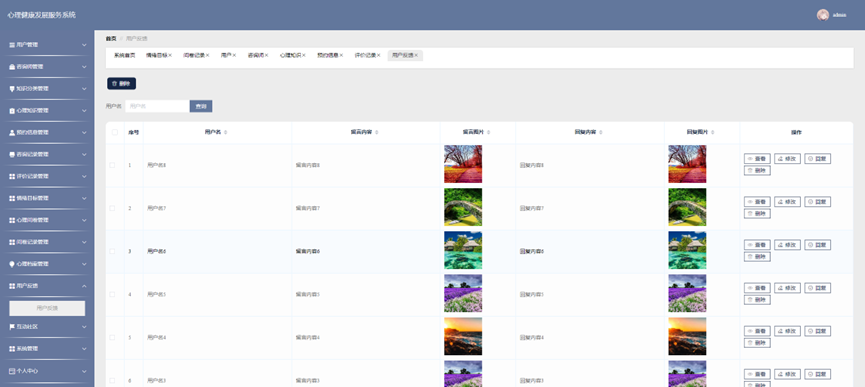Focus the 用户名 search input field
This screenshot has width=865, height=387.
[x=157, y=106]
